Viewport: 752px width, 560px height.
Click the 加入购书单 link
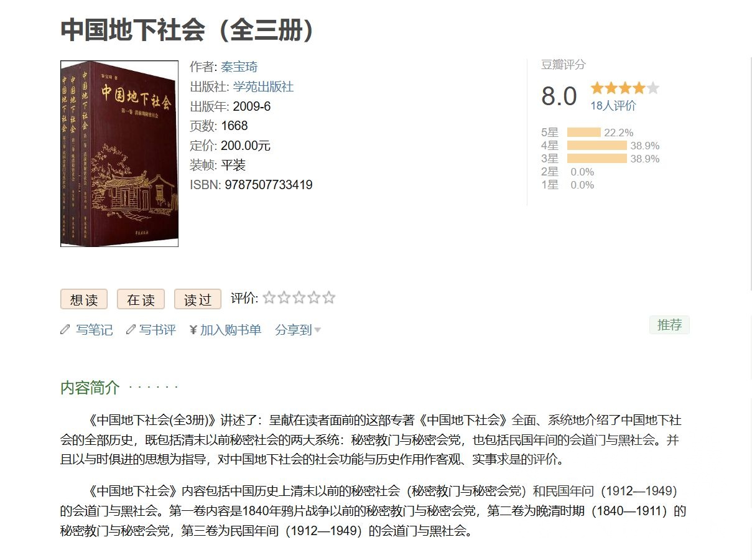click(231, 330)
